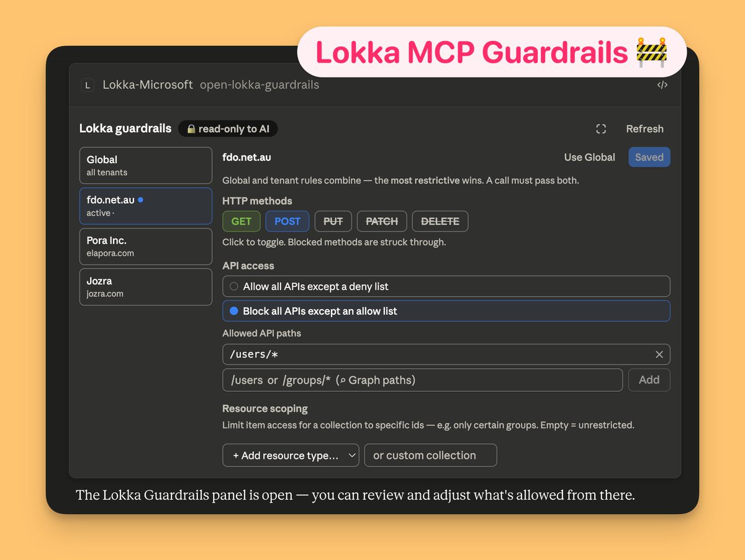Click the Lokka-Microsoft header name
Screen dimensions: 745x560
coord(148,85)
